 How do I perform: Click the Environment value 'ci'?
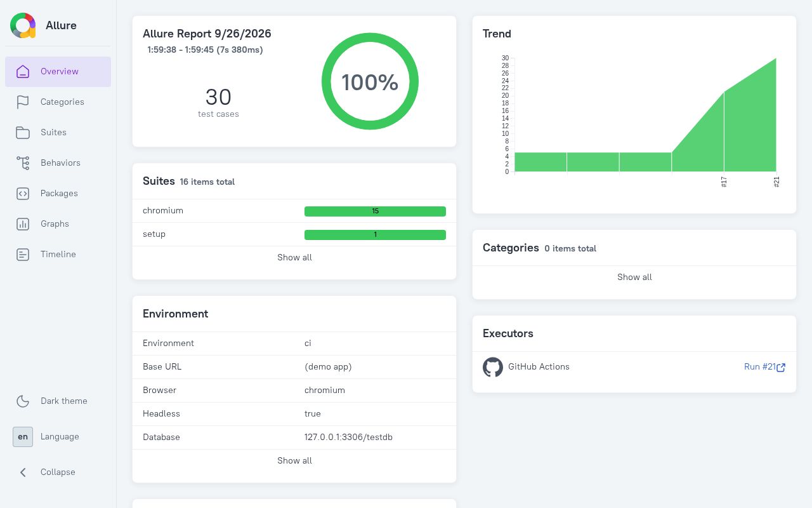pos(308,343)
